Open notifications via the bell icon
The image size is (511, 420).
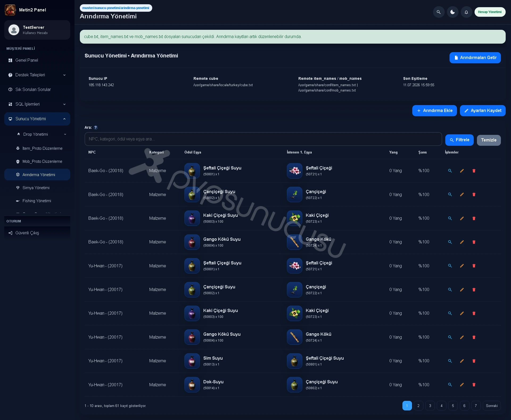pos(466,12)
